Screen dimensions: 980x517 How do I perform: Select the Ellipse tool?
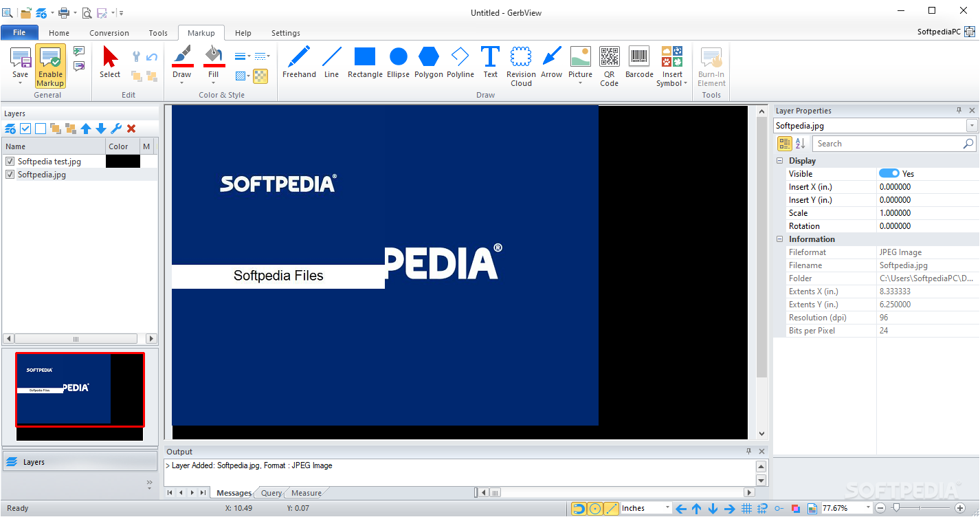pyautogui.click(x=398, y=63)
